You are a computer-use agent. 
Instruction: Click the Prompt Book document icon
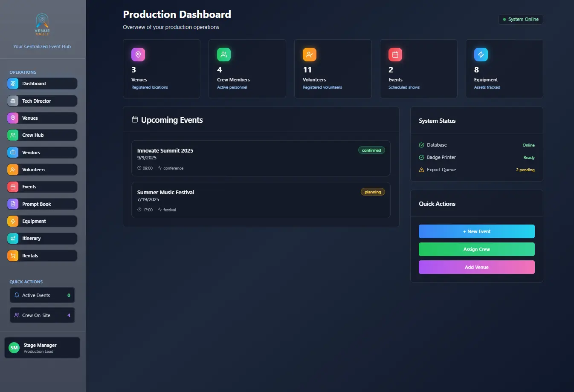[13, 204]
